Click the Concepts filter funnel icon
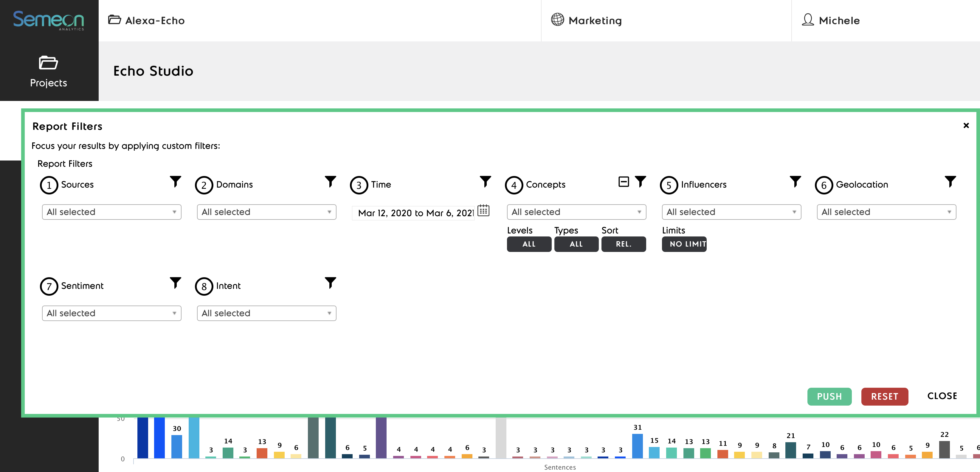The image size is (980, 472). point(640,181)
